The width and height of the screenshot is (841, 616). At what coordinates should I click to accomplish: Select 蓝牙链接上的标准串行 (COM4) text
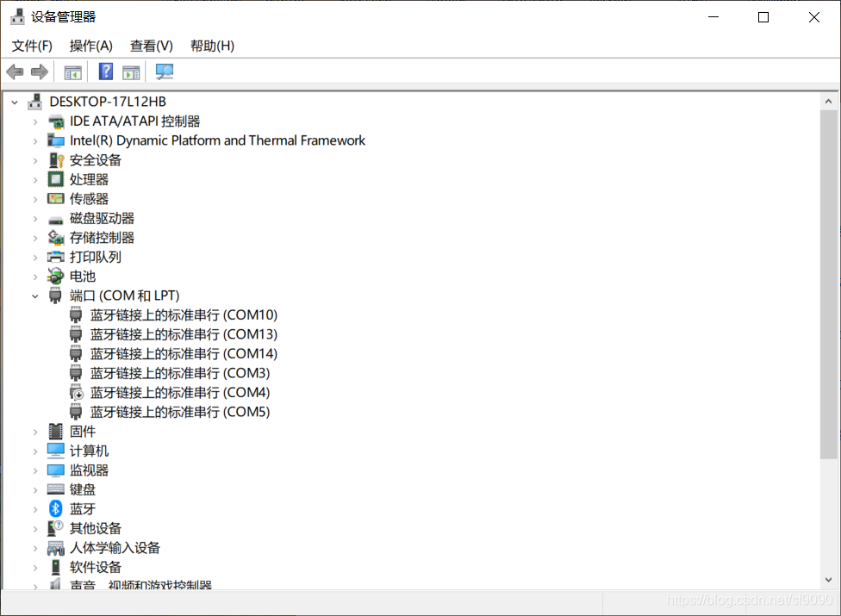tap(180, 393)
